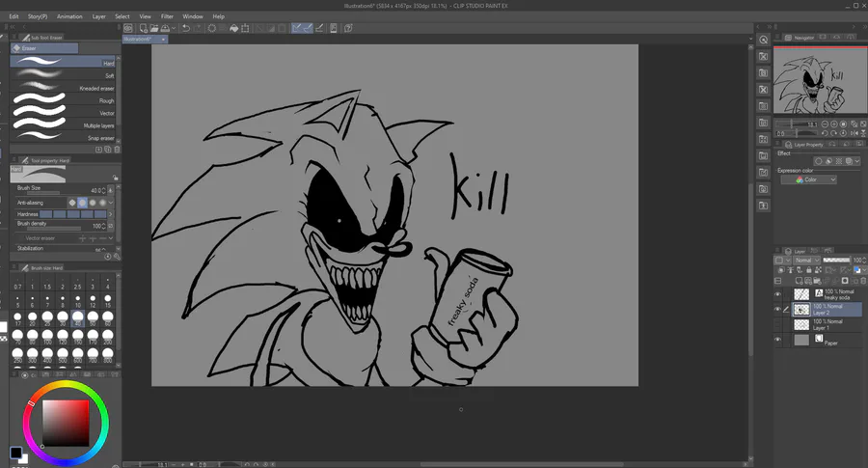Click the Navigator panel thumbnail

[820, 81]
